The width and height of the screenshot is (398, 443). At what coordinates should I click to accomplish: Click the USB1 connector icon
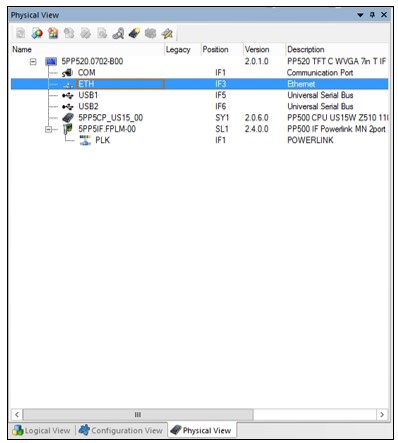[x=67, y=95]
